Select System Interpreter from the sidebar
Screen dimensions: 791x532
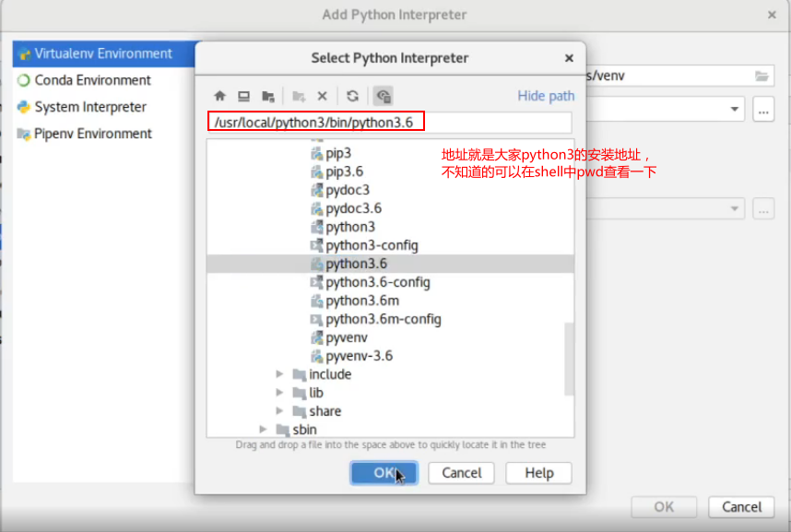tap(92, 107)
